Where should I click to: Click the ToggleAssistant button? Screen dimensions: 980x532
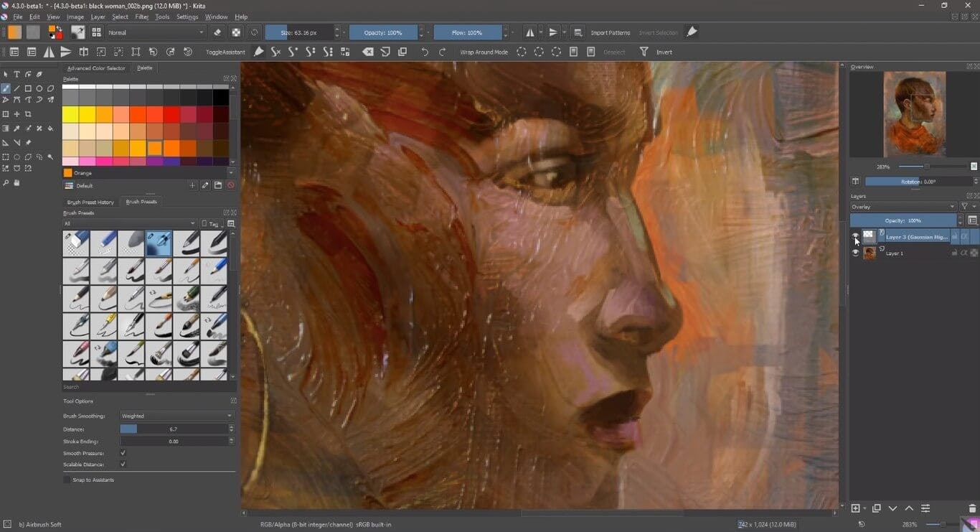click(225, 52)
